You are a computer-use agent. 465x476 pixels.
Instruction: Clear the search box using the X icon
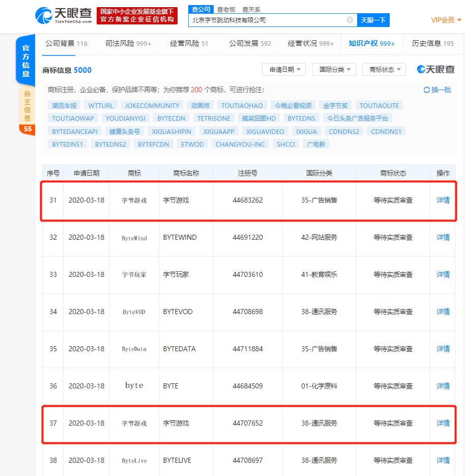pyautogui.click(x=350, y=20)
